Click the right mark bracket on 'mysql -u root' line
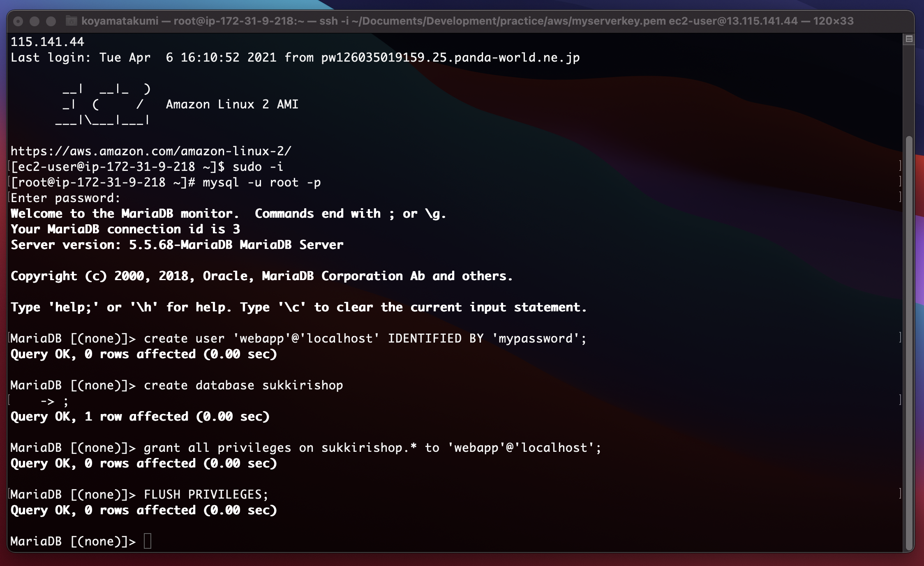The image size is (924, 566). [900, 181]
